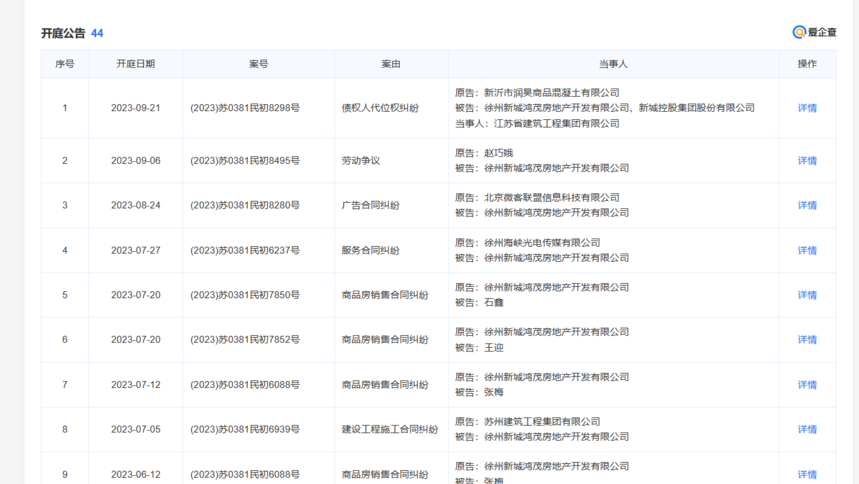The image size is (859, 484).
Task: Open 详情 for case 苏0381民初6237号
Action: (807, 250)
